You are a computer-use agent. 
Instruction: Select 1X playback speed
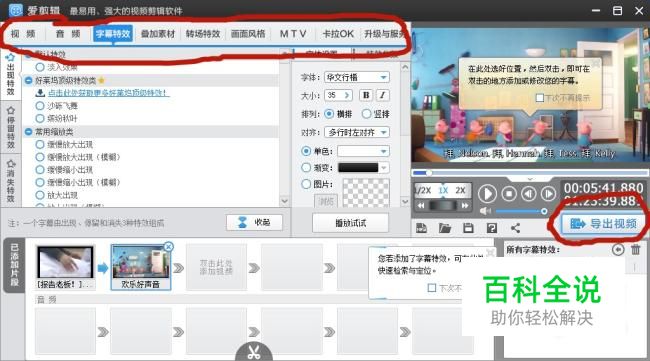[x=443, y=190]
